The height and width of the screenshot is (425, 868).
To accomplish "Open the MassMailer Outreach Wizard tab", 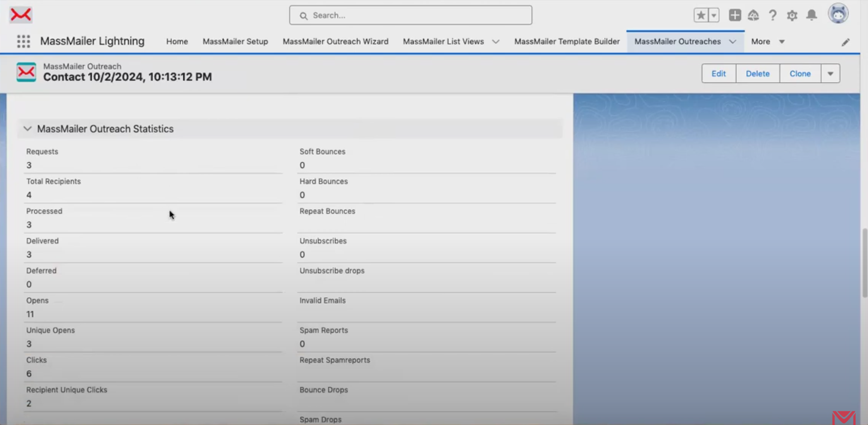I will click(335, 41).
